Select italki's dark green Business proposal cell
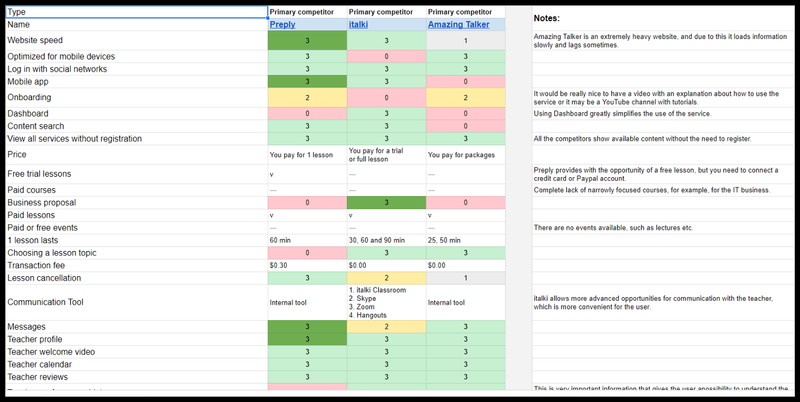 tap(386, 203)
